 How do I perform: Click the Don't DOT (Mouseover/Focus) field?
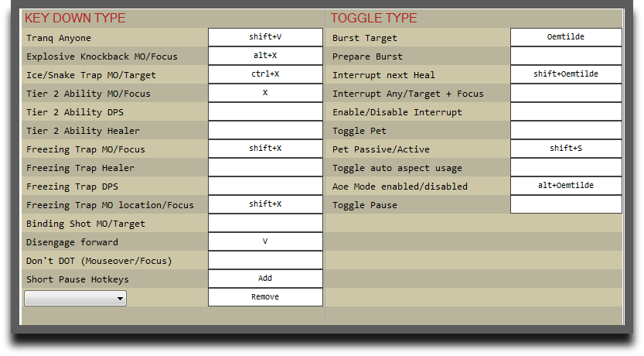click(x=265, y=260)
